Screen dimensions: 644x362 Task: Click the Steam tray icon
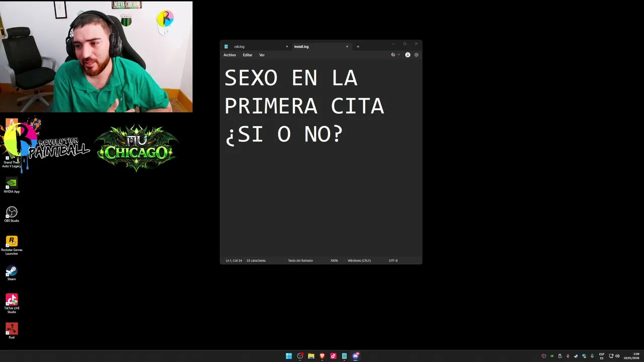tap(576, 356)
